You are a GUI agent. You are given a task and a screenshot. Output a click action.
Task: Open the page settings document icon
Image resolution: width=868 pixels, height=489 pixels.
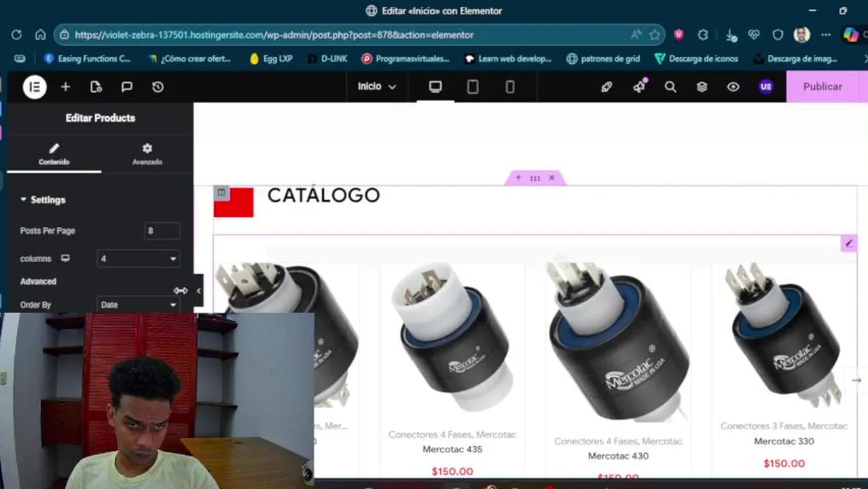[96, 87]
